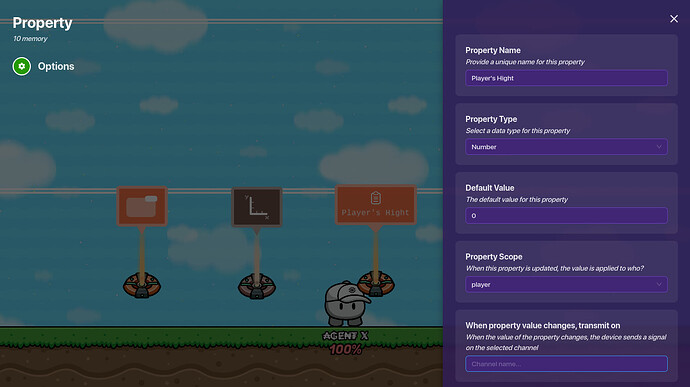Click the 10 memory label
Viewport: 690px width, 387px height.
click(x=30, y=39)
